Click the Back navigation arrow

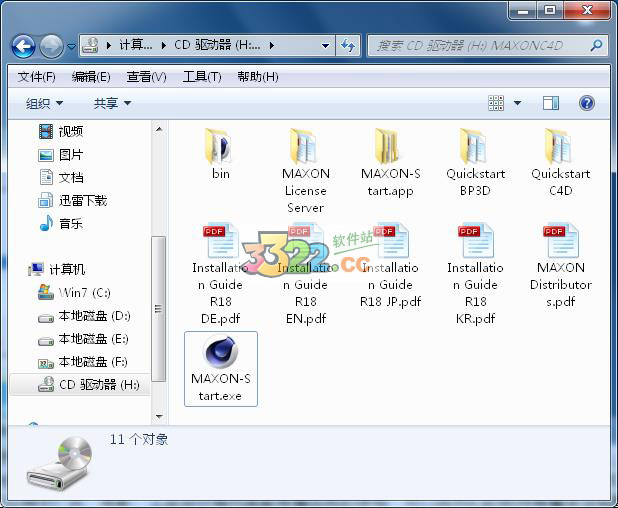coord(23,47)
